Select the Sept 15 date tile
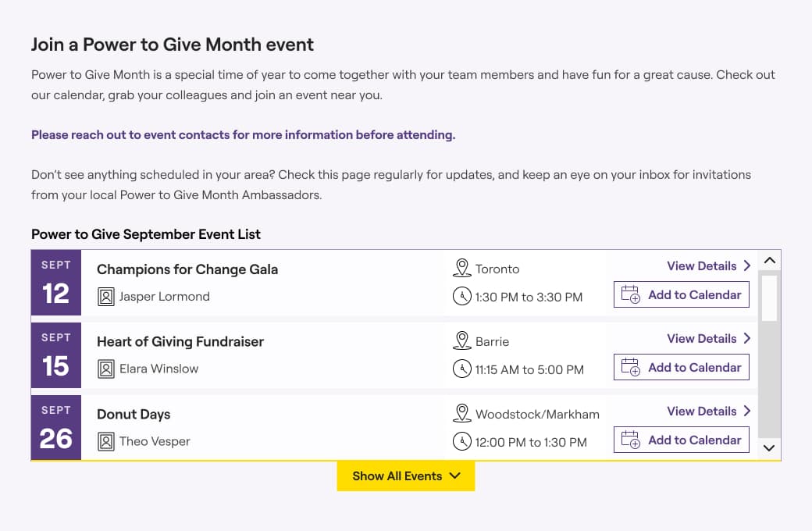Screen dimensions: 812x531 pos(56,355)
